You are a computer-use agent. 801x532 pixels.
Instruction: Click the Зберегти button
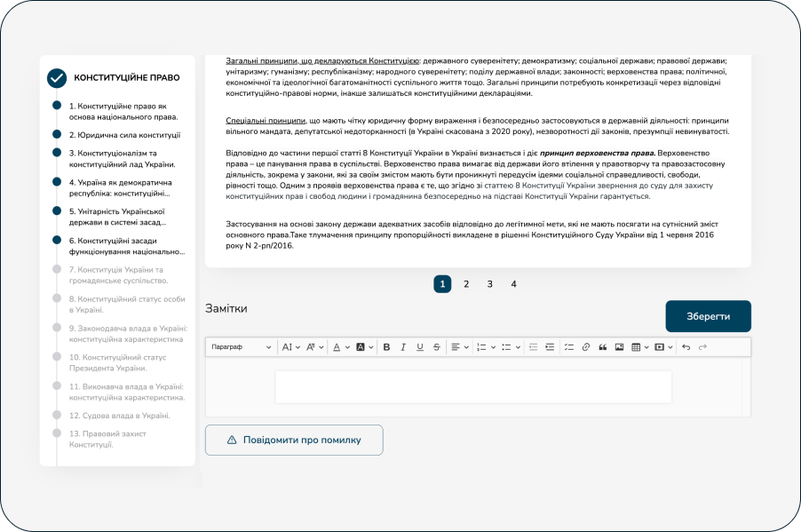click(708, 316)
